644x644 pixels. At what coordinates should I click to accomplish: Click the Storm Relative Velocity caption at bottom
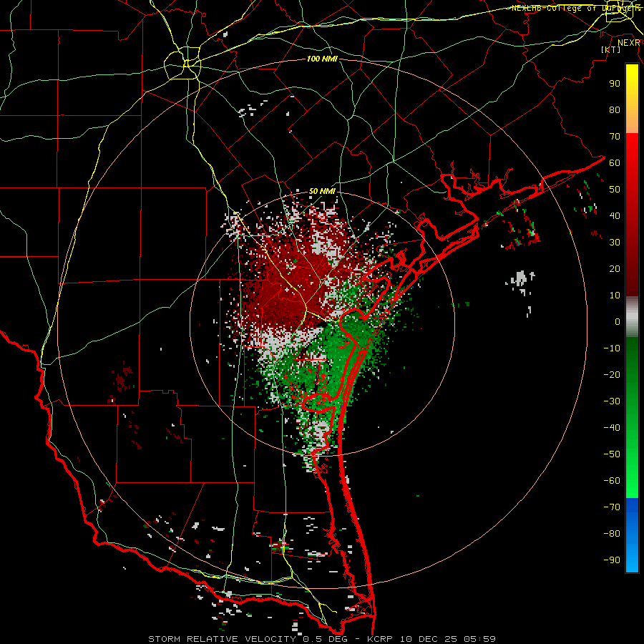[321, 639]
